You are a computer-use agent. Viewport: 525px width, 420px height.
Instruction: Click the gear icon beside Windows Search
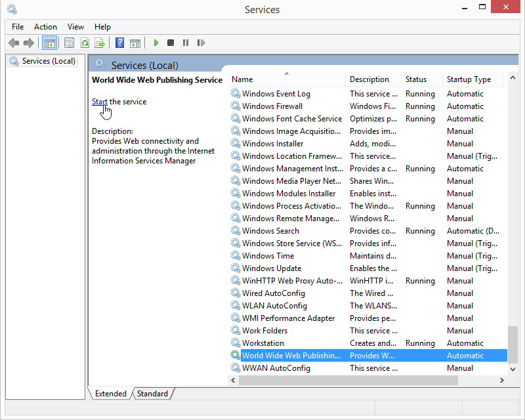point(236,231)
